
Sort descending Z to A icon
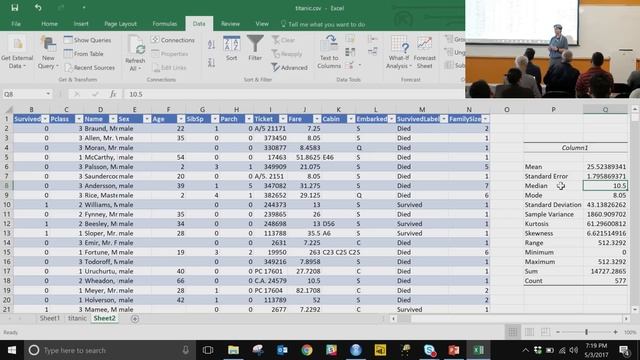(211, 62)
